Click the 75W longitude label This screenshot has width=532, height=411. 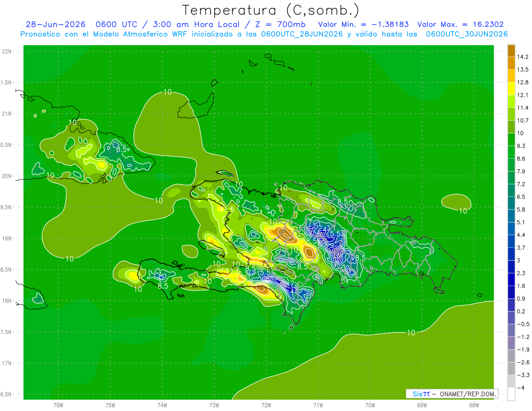click(x=110, y=405)
